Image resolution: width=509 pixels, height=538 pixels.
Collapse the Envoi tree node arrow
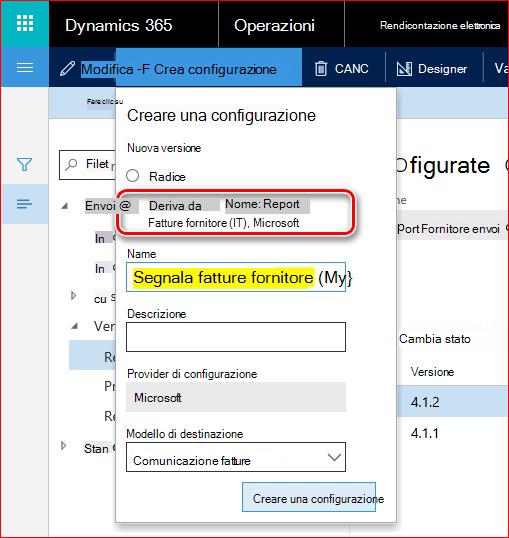(64, 206)
